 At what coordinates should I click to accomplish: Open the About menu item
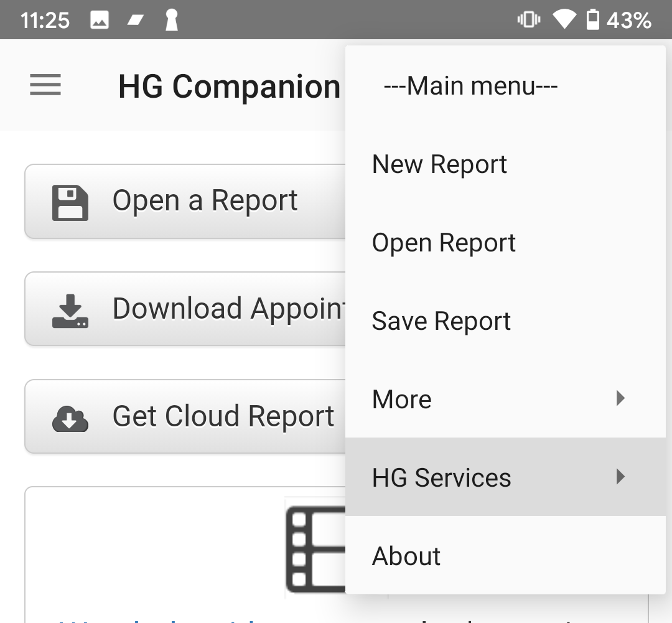[x=406, y=556]
